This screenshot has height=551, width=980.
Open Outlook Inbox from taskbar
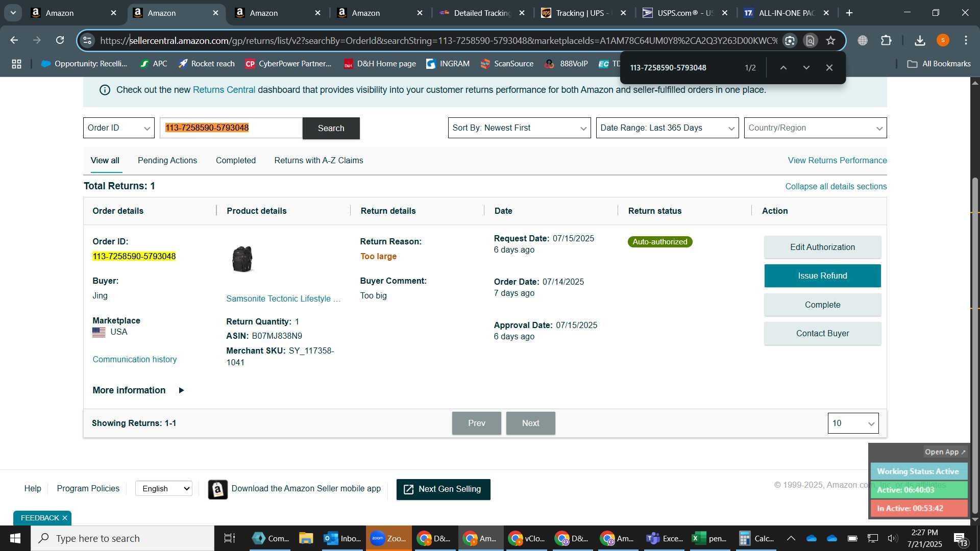[342, 538]
